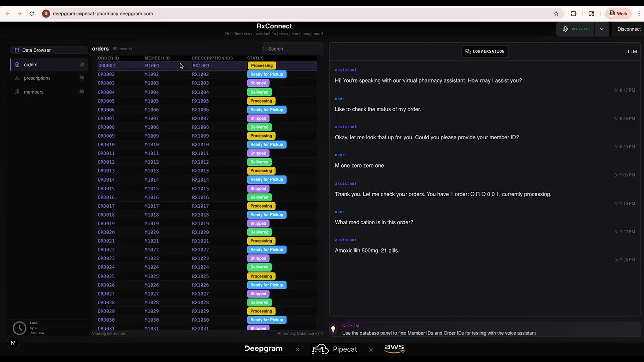Click Shipped badge for ORD003

[258, 83]
